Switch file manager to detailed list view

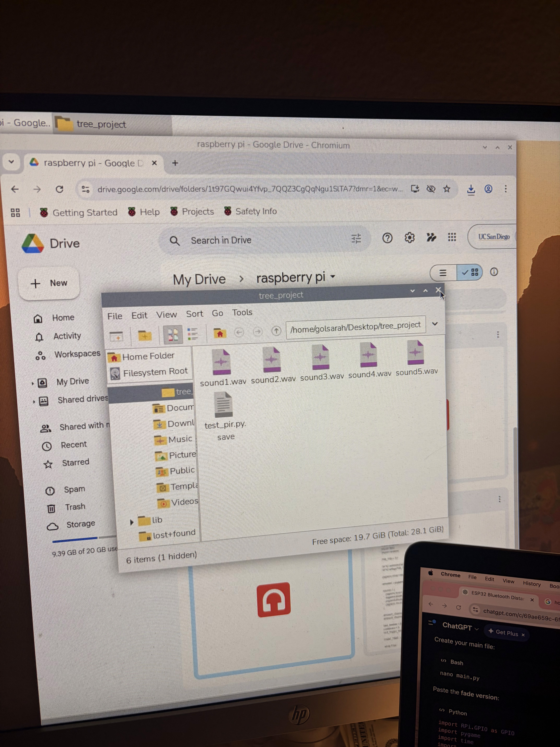click(192, 334)
